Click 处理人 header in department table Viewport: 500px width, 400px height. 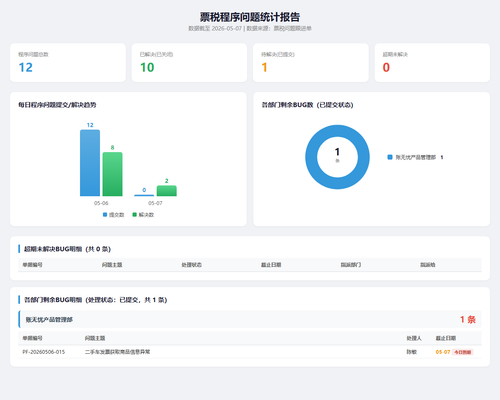tap(414, 338)
